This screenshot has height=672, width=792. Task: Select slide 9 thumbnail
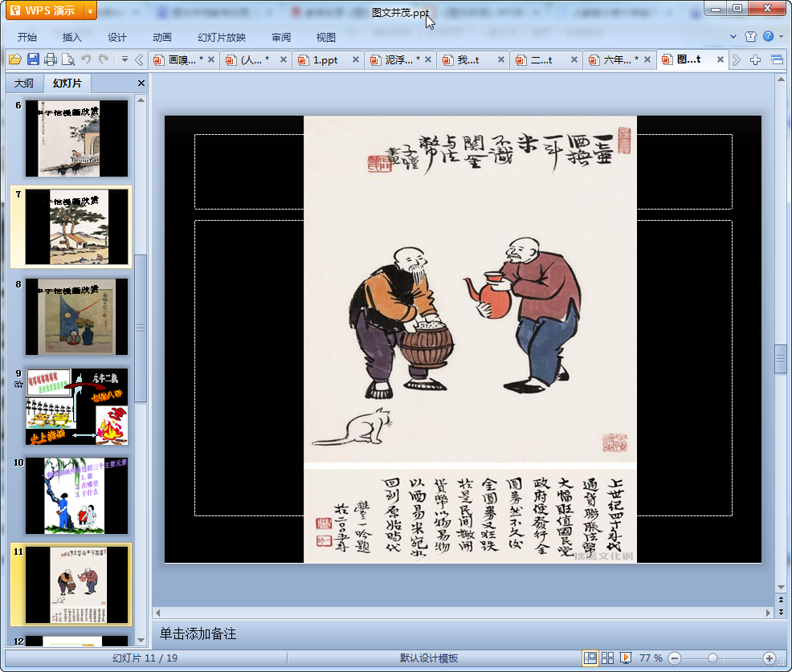tap(76, 406)
